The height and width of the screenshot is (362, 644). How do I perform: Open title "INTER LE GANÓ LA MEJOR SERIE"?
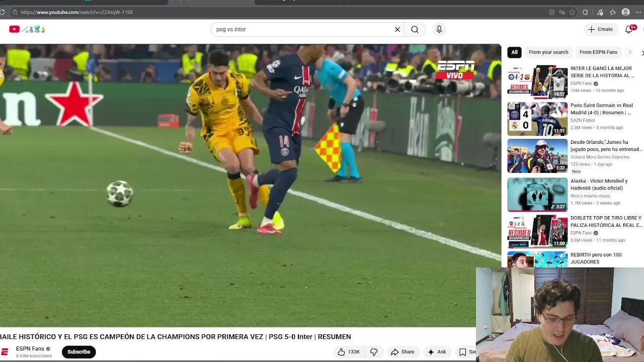[602, 72]
